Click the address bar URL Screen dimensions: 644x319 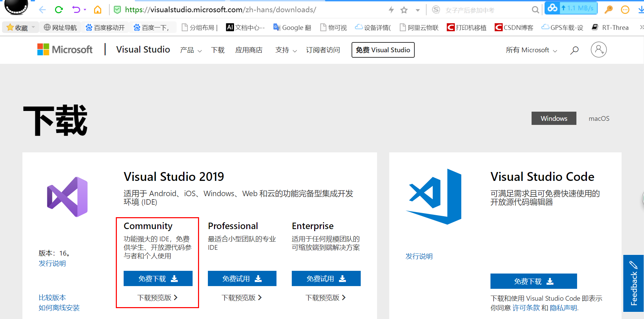[x=220, y=10]
